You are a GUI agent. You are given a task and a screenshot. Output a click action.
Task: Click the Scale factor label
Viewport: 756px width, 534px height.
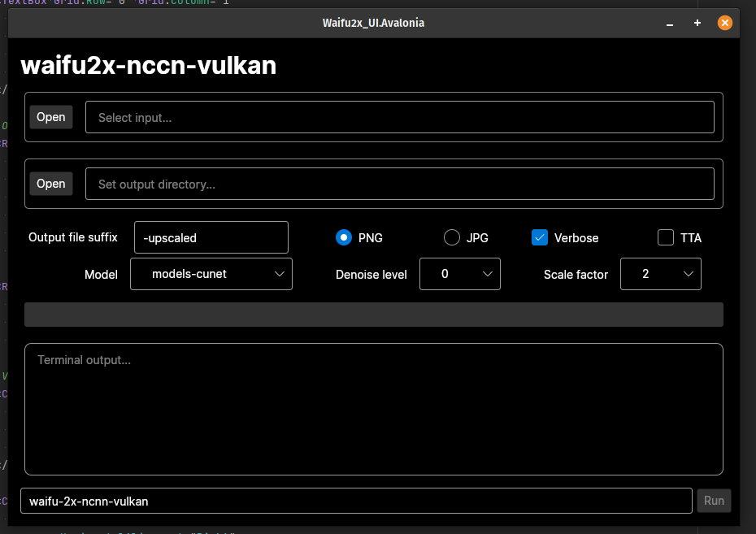click(576, 275)
